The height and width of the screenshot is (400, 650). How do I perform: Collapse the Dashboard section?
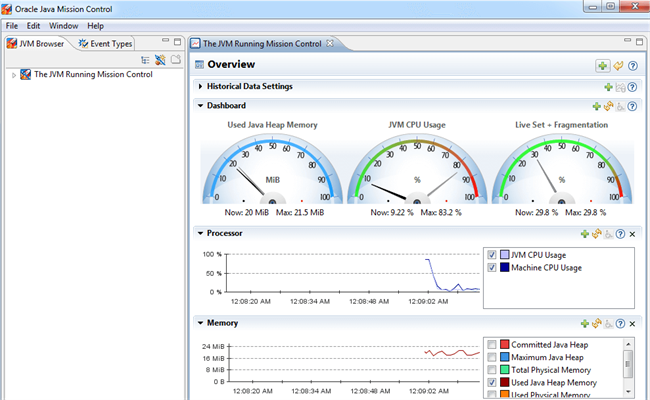[x=200, y=105]
